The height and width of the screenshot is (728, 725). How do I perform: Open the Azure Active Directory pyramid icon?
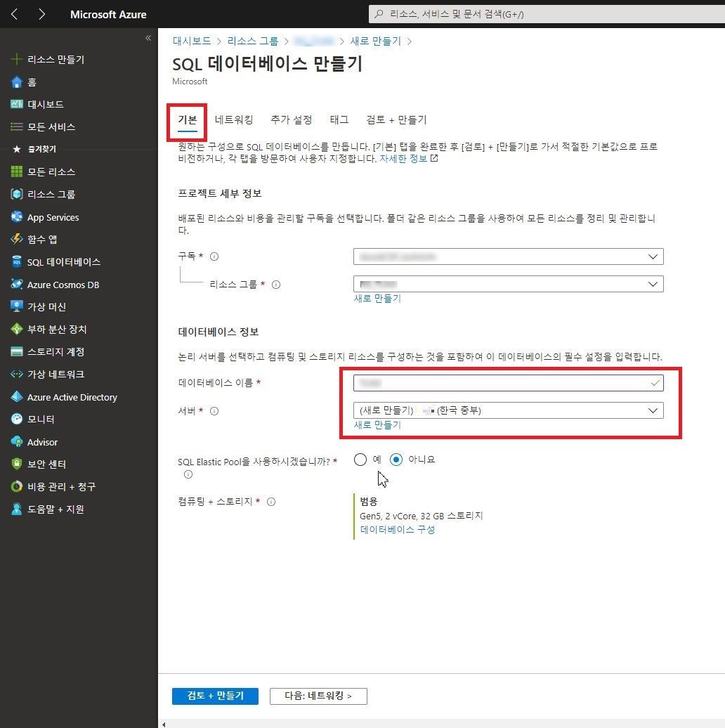pyautogui.click(x=17, y=396)
